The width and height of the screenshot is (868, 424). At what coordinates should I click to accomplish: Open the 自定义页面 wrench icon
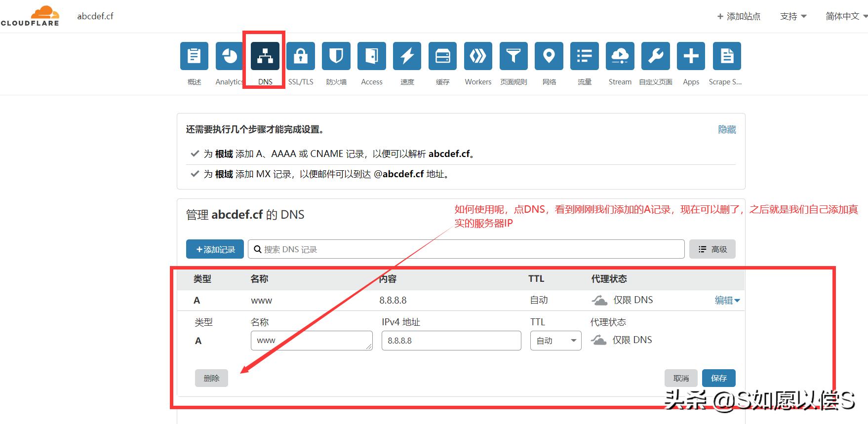656,56
